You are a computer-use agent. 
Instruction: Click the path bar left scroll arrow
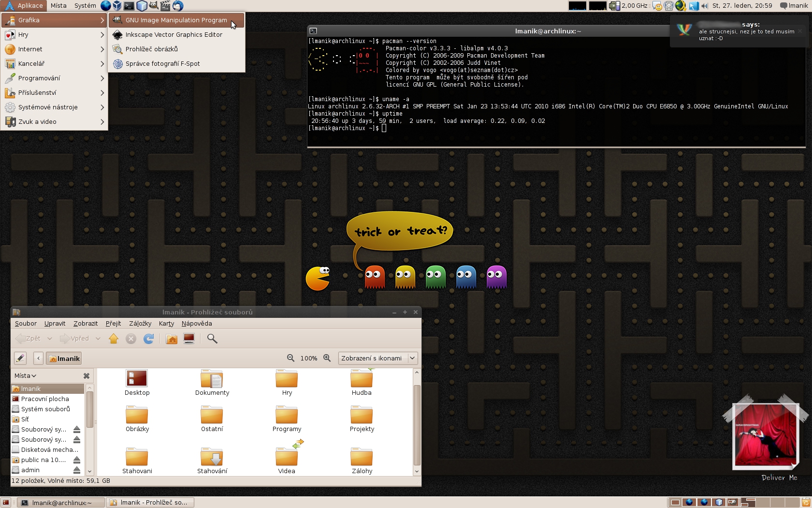coord(38,358)
